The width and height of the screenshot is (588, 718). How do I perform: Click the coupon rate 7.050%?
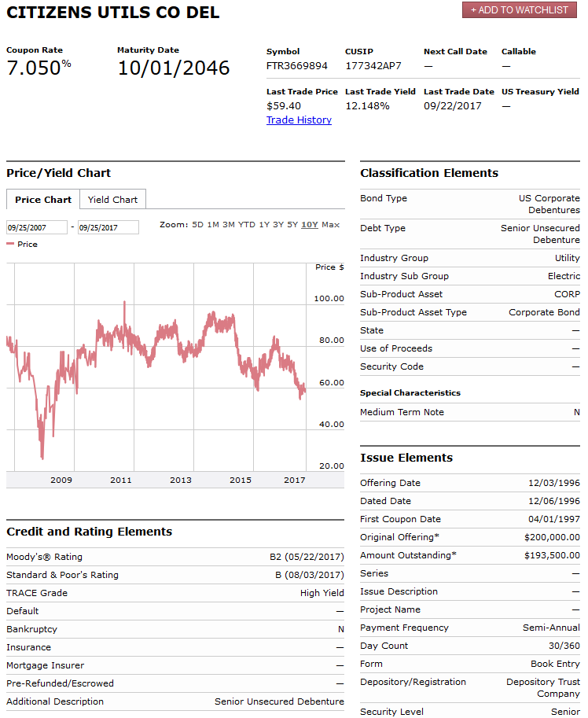[39, 68]
